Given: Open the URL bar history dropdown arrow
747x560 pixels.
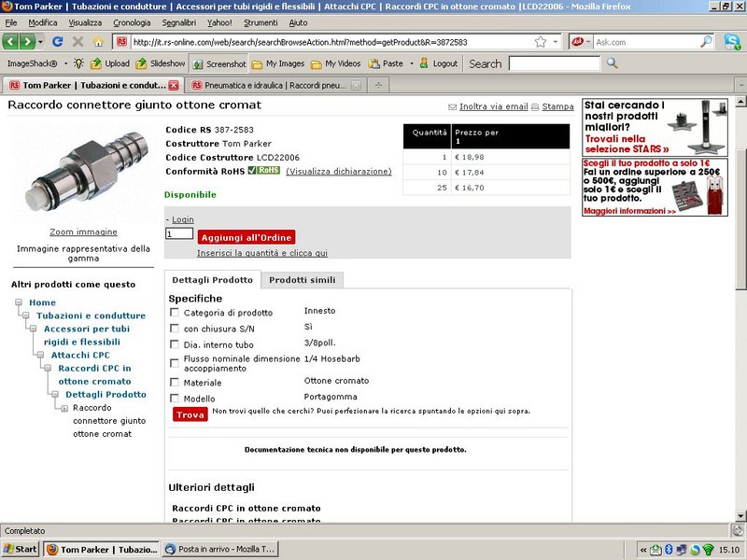Looking at the screenshot, I should point(556,42).
